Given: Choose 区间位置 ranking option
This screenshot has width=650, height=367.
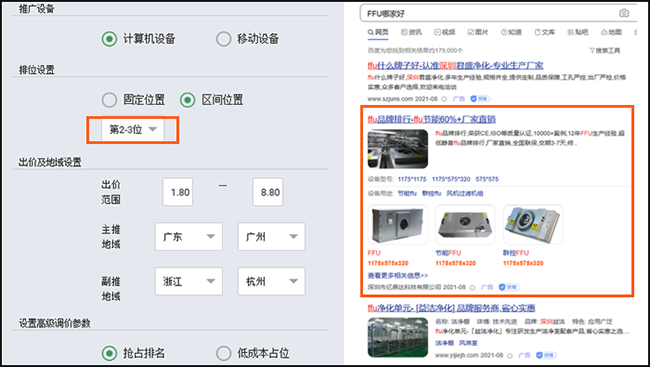Looking at the screenshot, I should point(188,100).
